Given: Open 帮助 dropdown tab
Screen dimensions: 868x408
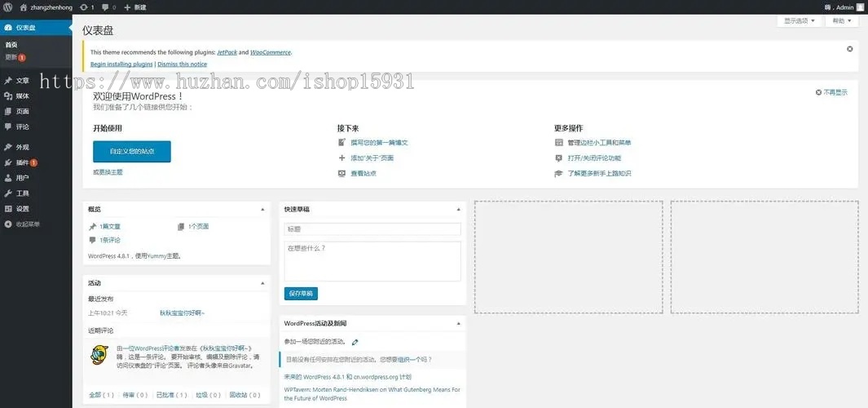Looking at the screenshot, I should click(x=841, y=21).
